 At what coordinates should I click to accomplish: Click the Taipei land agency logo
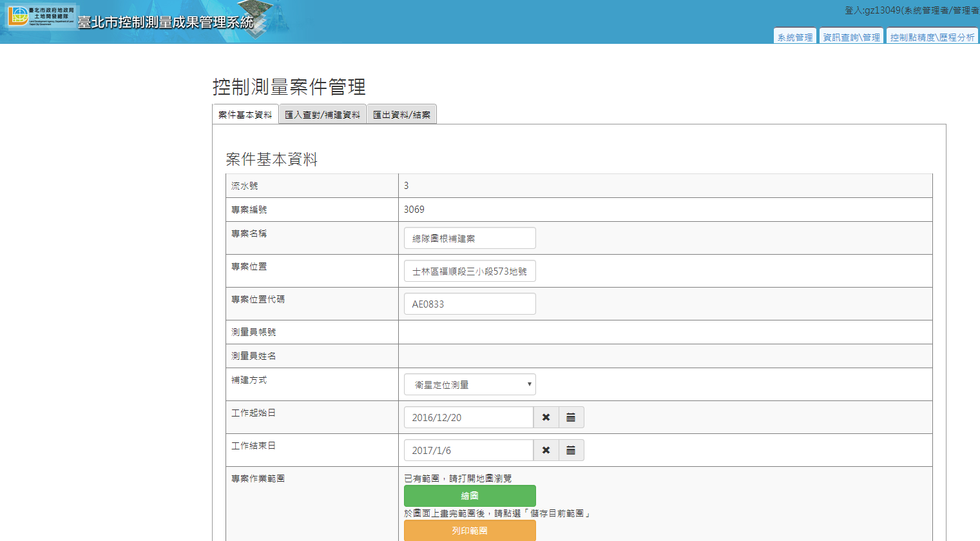click(x=41, y=16)
